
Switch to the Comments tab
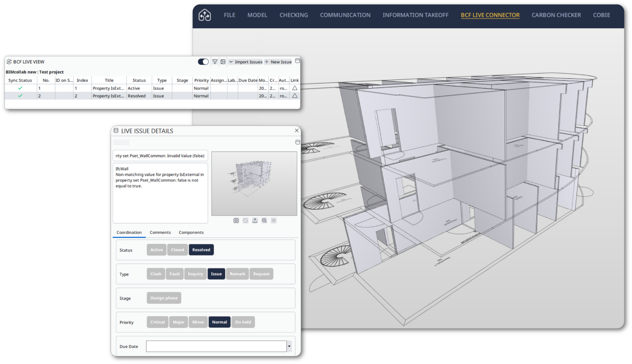click(x=160, y=232)
